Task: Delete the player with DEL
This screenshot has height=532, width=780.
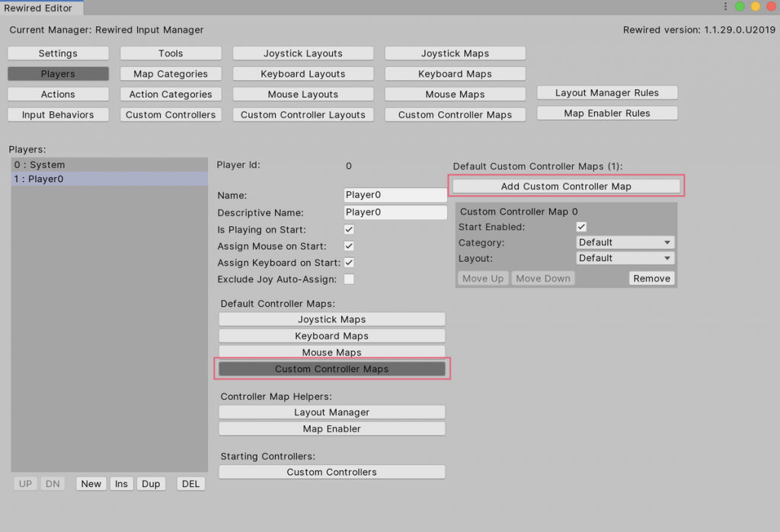Action: click(x=190, y=484)
